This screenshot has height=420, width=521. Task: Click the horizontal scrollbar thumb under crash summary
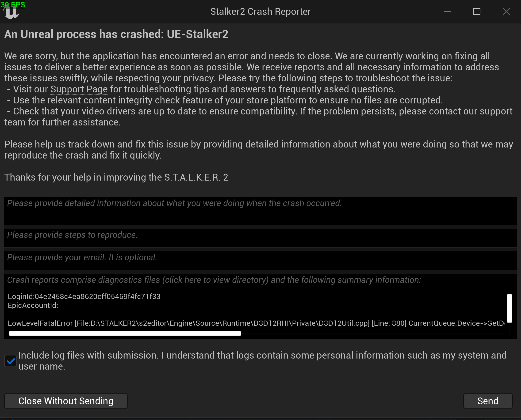pyautogui.click(x=125, y=333)
